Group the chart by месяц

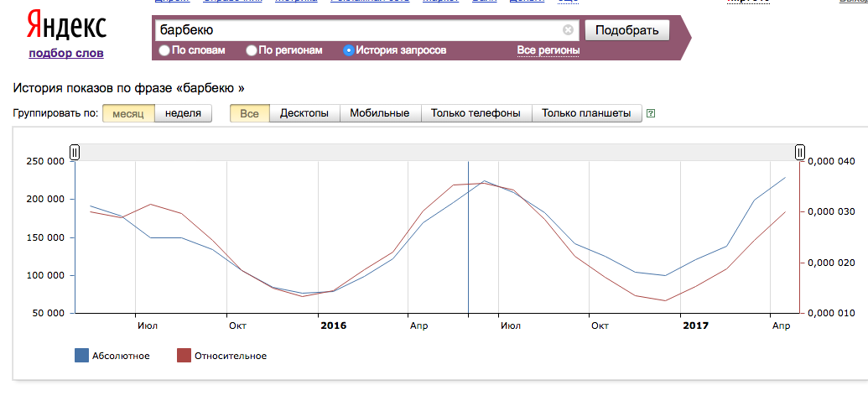(128, 113)
